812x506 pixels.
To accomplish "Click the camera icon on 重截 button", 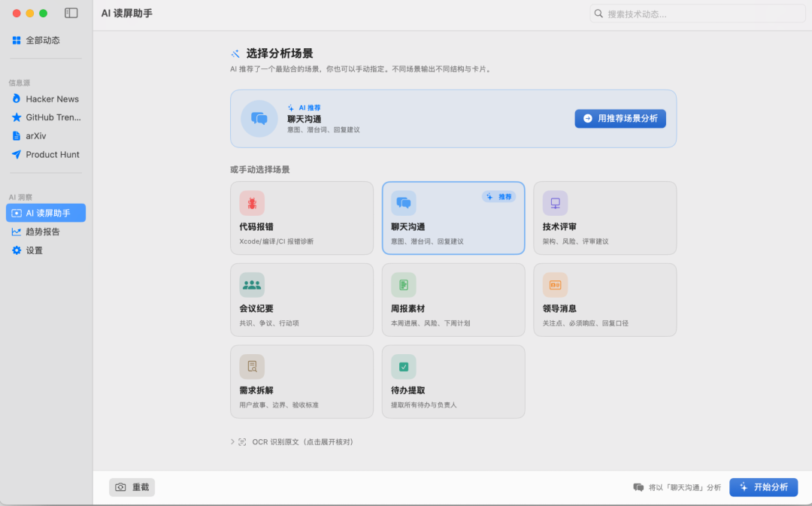I will pos(122,487).
